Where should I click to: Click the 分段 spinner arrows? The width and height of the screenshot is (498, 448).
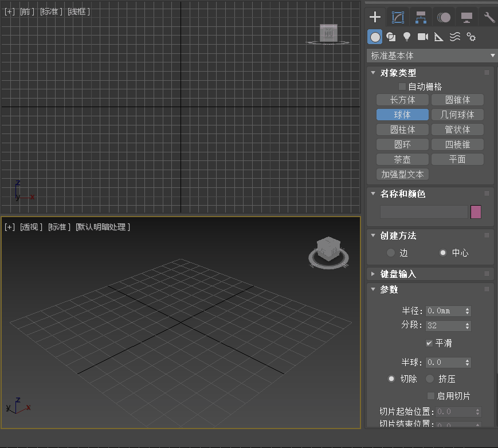coord(467,325)
